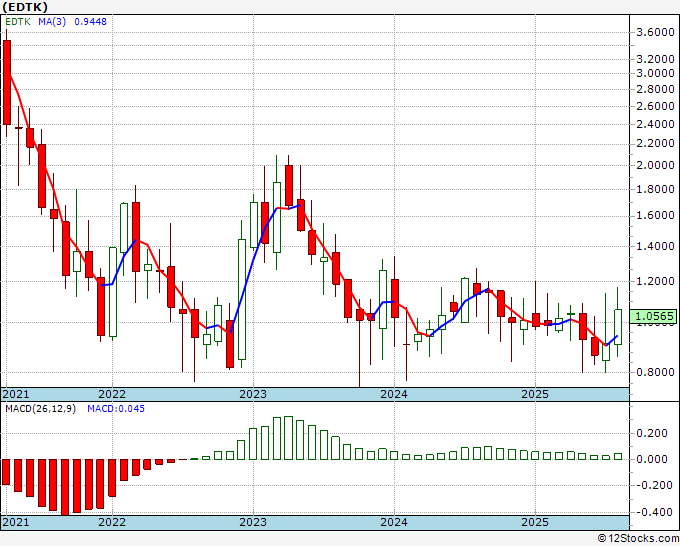The image size is (680, 546).
Task: Click 2022 on the MACD panel time axis
Action: click(112, 522)
